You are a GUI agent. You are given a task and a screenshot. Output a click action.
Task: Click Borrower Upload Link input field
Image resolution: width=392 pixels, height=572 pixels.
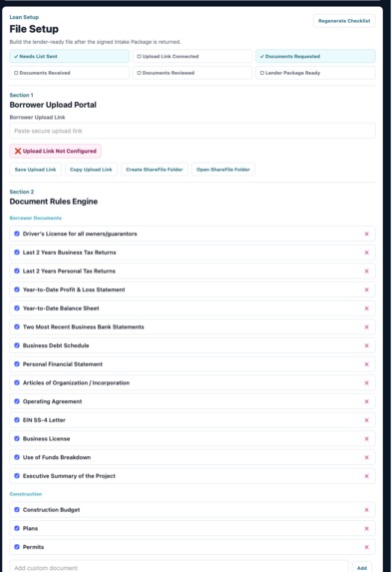point(193,131)
